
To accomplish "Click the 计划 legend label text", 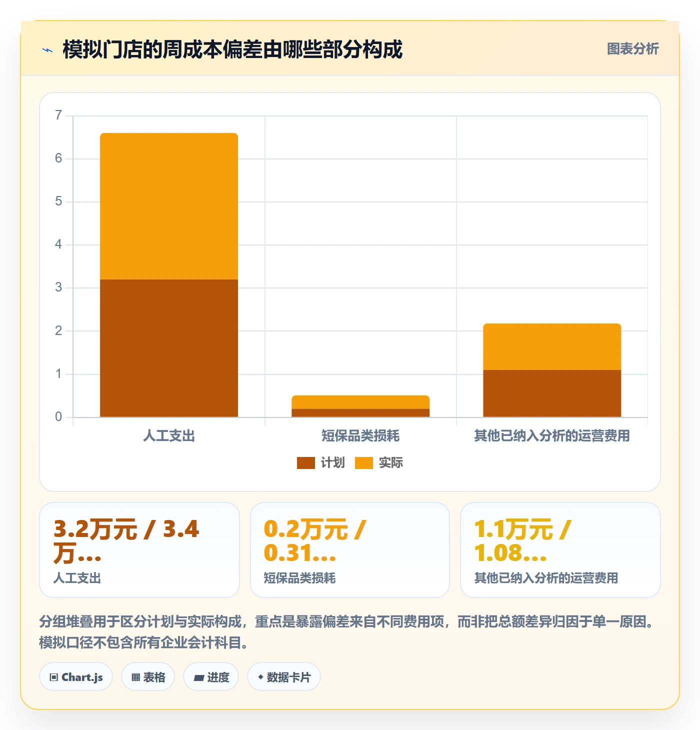I will point(332,463).
